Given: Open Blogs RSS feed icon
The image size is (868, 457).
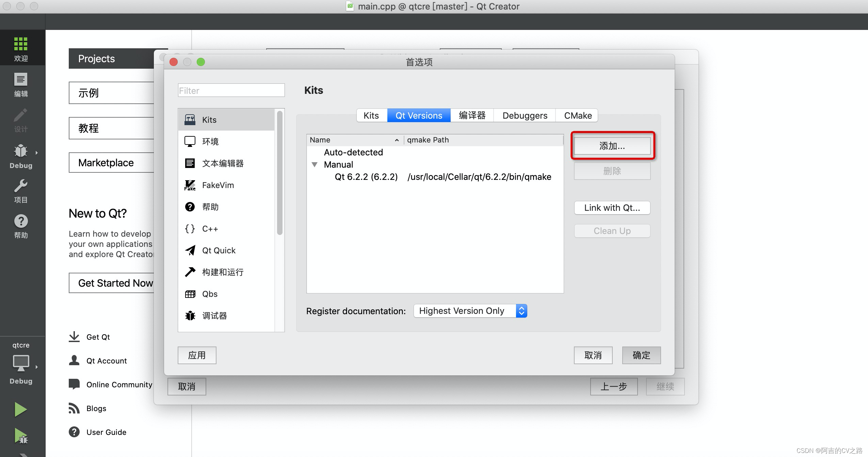Looking at the screenshot, I should (x=74, y=408).
